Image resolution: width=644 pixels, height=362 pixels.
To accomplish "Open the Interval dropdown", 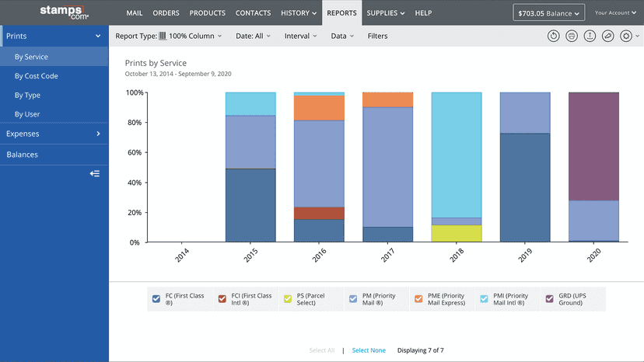I will pos(301,36).
